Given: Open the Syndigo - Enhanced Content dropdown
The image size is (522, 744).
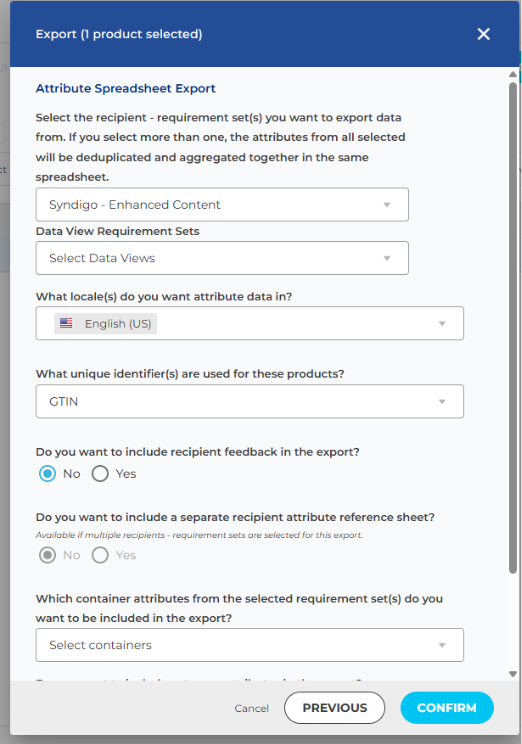Looking at the screenshot, I should click(222, 205).
